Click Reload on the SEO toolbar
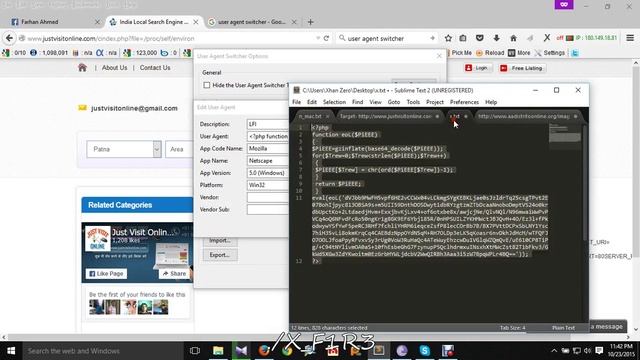This screenshot has width=640, height=360. (490, 53)
